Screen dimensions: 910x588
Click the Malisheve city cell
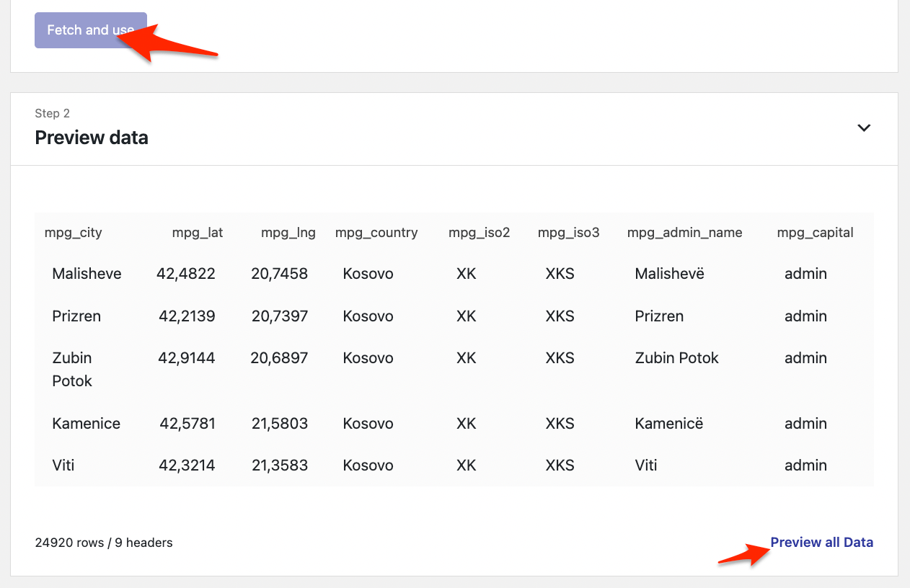[x=87, y=274]
